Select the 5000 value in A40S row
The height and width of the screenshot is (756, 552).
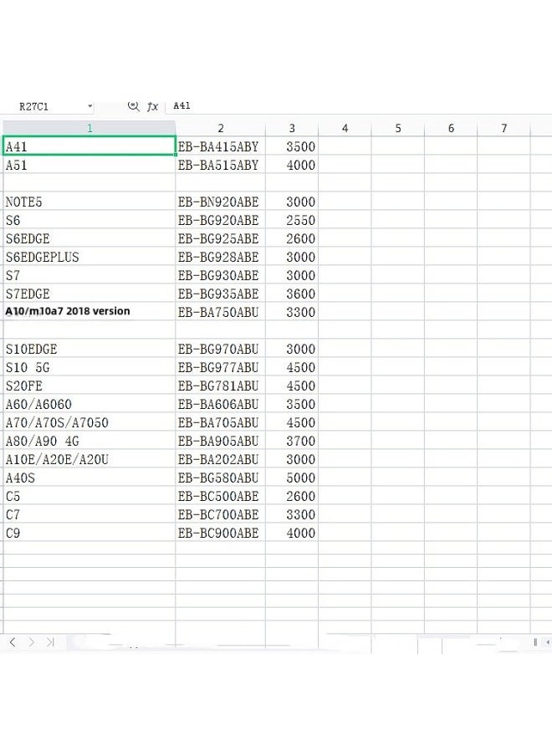pyautogui.click(x=292, y=478)
